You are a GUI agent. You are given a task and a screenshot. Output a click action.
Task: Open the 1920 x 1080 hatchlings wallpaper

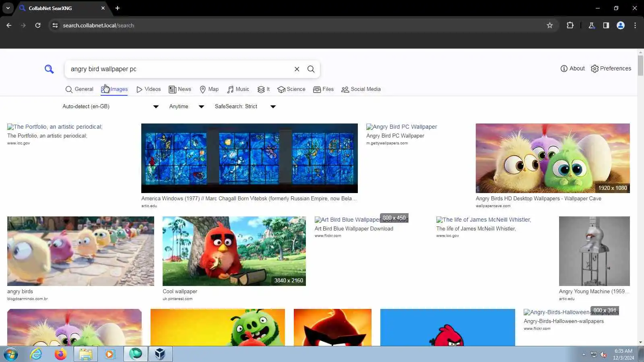(553, 158)
